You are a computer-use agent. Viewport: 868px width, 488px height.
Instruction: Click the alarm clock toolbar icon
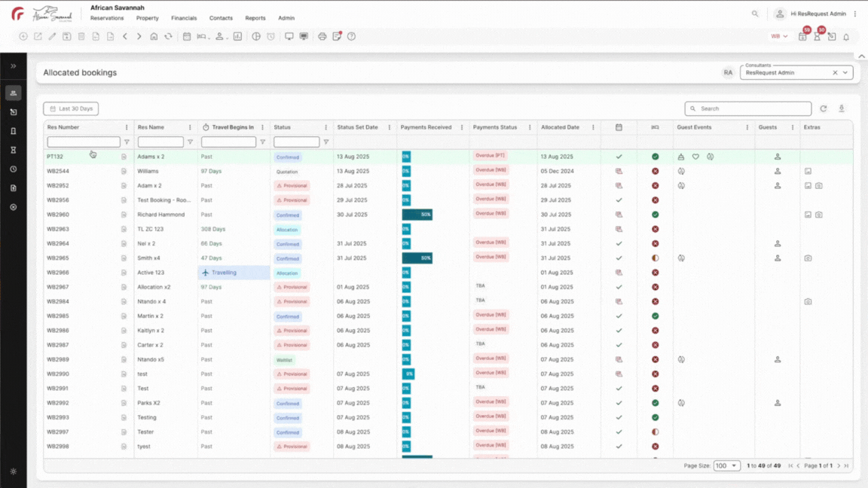[x=270, y=36]
